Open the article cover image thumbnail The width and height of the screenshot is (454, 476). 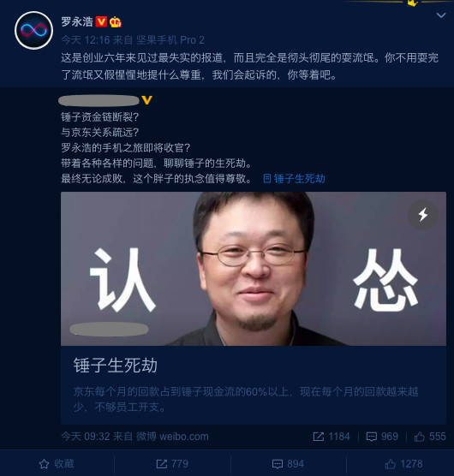(x=254, y=269)
